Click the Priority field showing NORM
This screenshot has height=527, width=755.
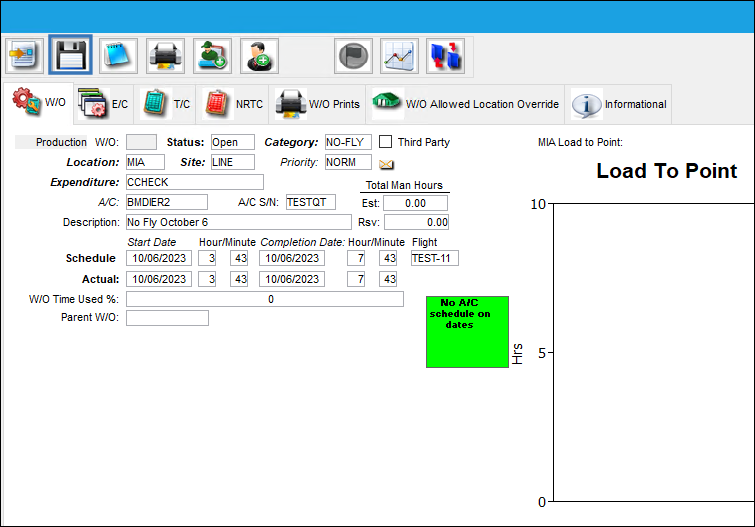pos(348,162)
